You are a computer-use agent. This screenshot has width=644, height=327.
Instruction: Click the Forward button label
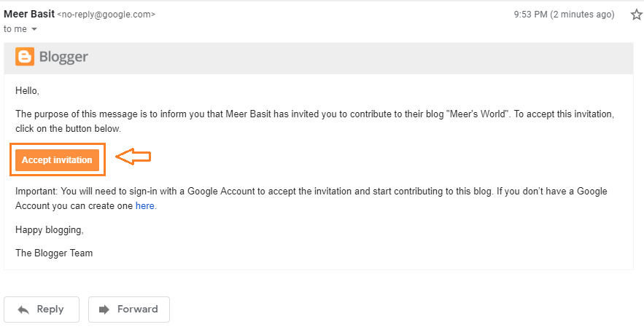[138, 310]
